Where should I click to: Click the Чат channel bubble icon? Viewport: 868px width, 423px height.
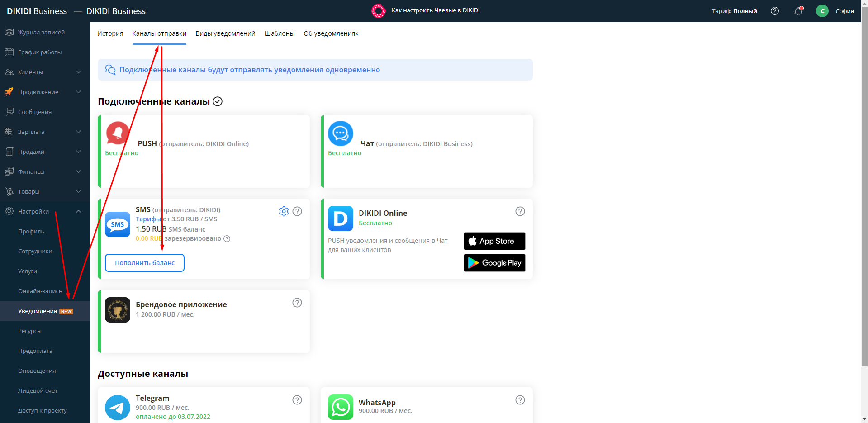(x=341, y=133)
